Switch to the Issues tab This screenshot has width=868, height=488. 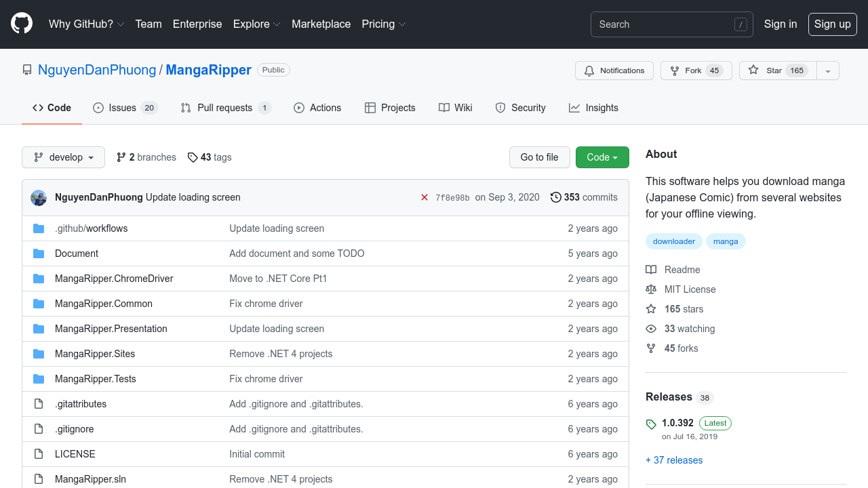coord(125,108)
